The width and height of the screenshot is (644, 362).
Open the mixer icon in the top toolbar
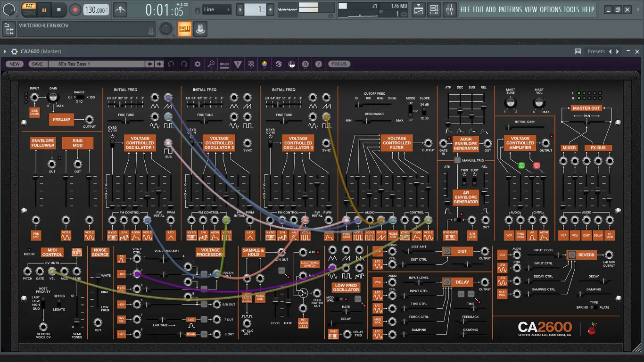(450, 9)
